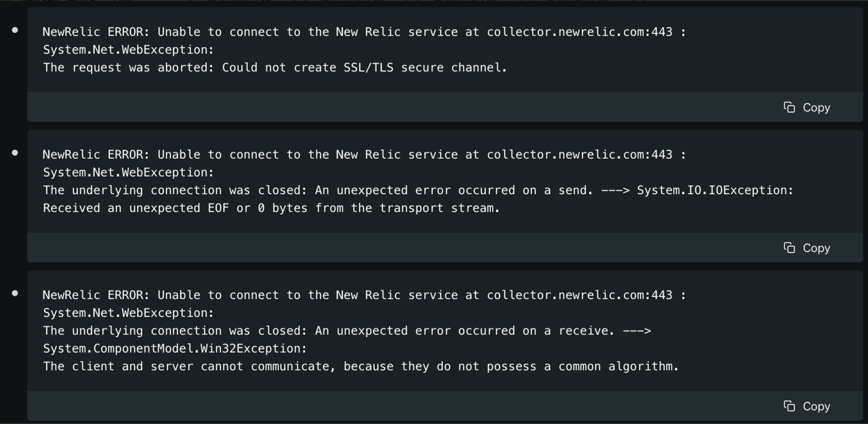Click the bullet beside the third NewRelic error
868x424 pixels.
tap(15, 293)
